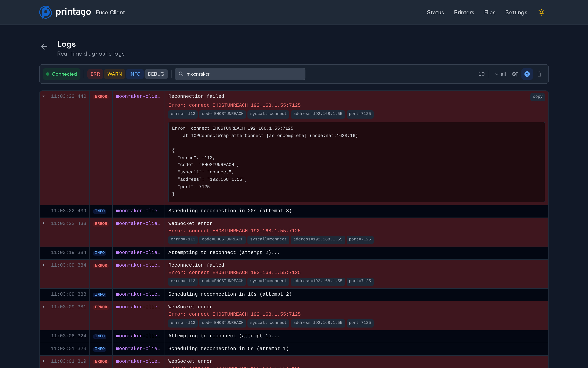Select 'Scheduling reconnection in 10s (attempt 2)' row
Image resolution: width=588 pixels, height=368 pixels.
click(x=294, y=294)
